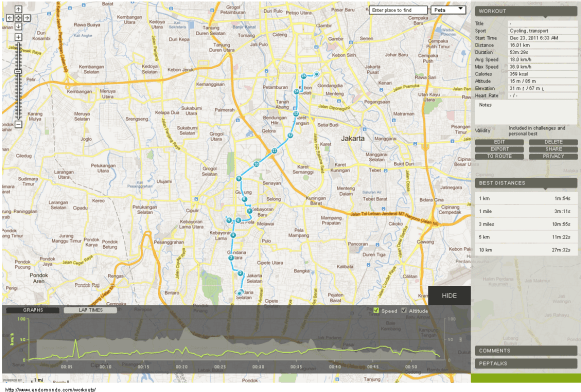Click the workout Title field
This screenshot has width=581, height=392.
click(x=542, y=23)
